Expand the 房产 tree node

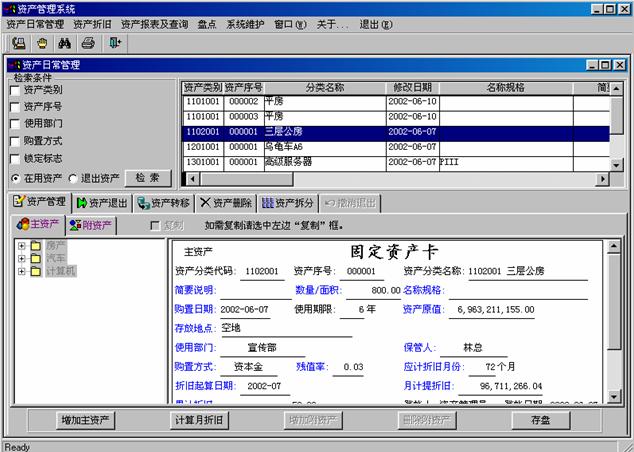click(21, 245)
